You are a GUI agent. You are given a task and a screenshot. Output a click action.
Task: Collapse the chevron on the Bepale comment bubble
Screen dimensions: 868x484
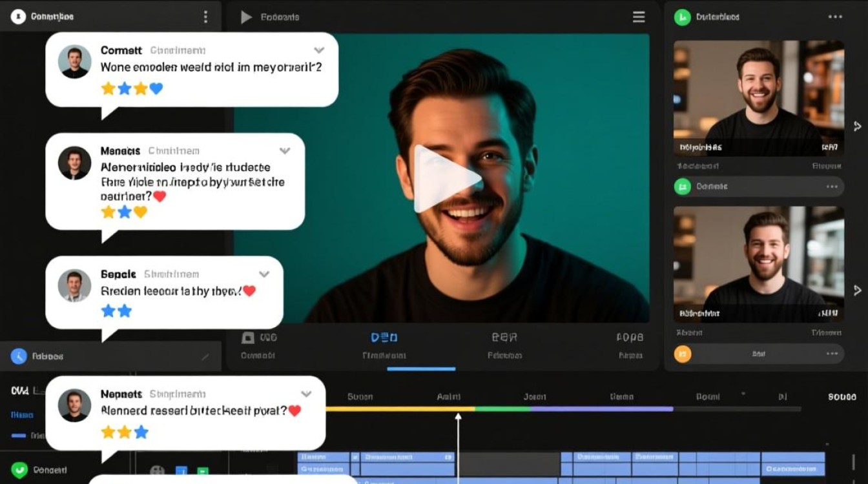(x=263, y=274)
